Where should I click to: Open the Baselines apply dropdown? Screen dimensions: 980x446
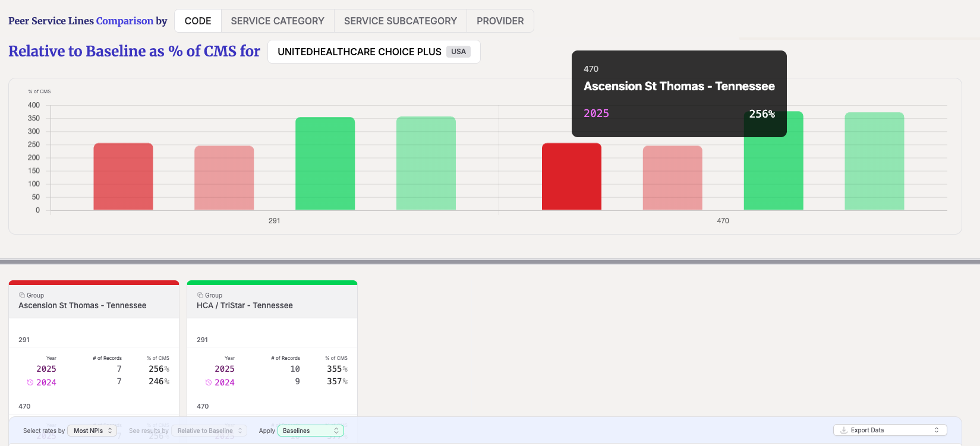point(311,431)
